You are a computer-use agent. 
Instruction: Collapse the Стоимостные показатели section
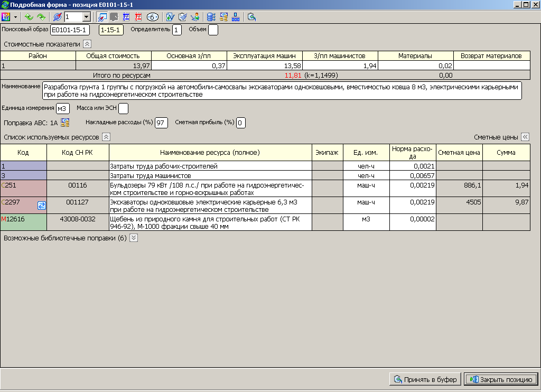coord(87,44)
